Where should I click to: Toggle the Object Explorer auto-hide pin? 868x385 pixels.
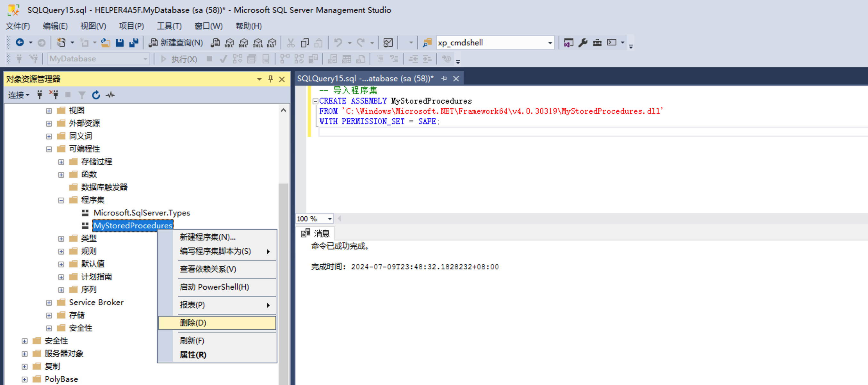coord(270,79)
